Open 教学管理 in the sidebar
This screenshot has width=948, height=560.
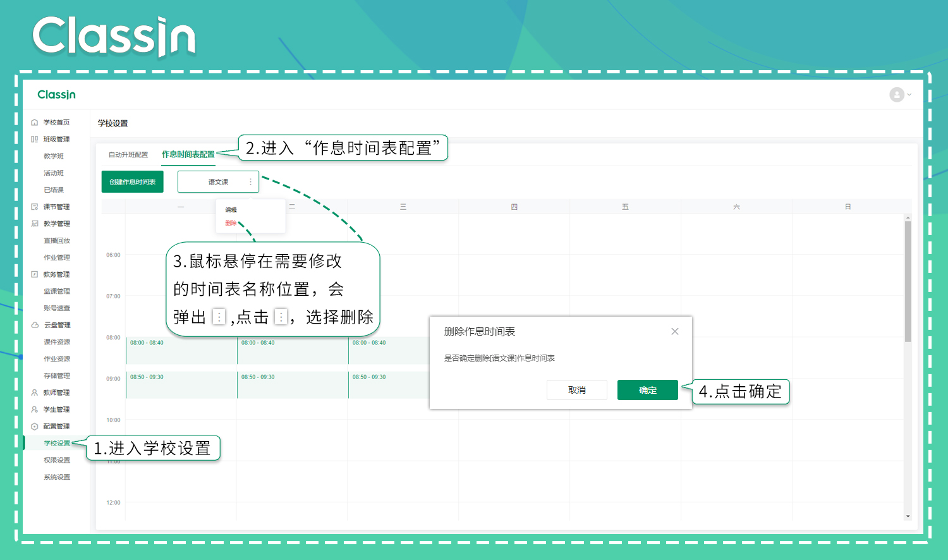(56, 224)
